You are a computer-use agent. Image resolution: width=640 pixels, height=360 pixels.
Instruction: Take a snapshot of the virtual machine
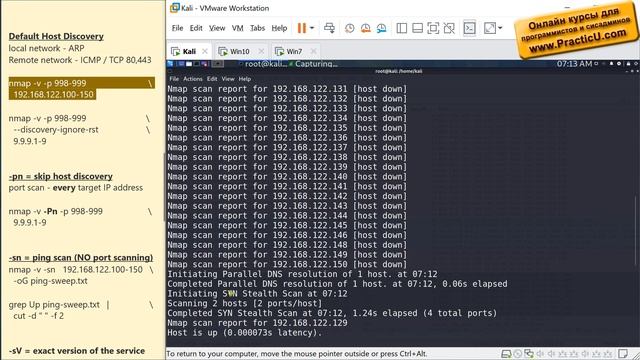point(349,28)
